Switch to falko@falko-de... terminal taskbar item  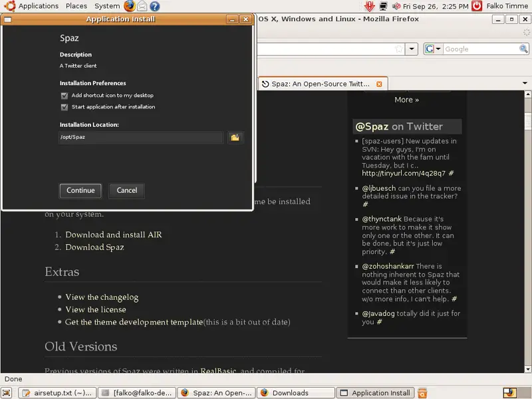(137, 393)
